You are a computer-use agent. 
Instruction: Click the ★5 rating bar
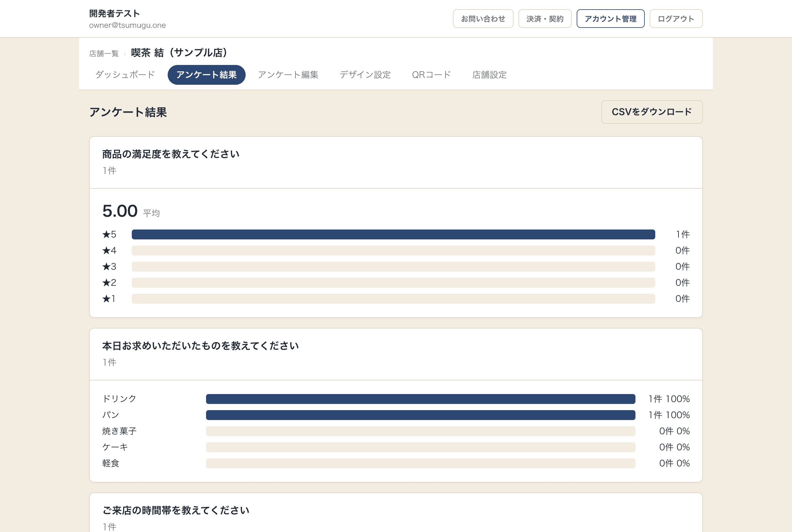coord(393,234)
